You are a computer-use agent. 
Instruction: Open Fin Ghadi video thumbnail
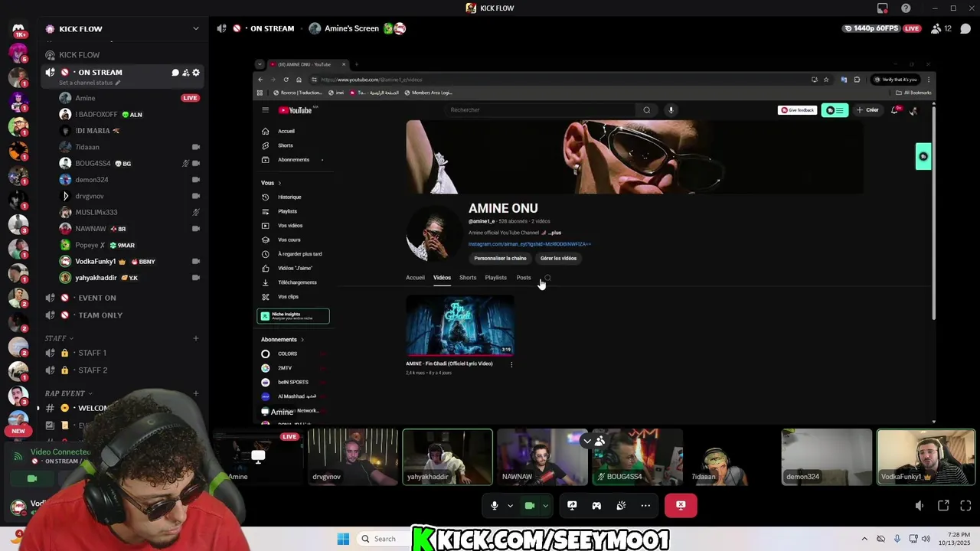coord(460,326)
